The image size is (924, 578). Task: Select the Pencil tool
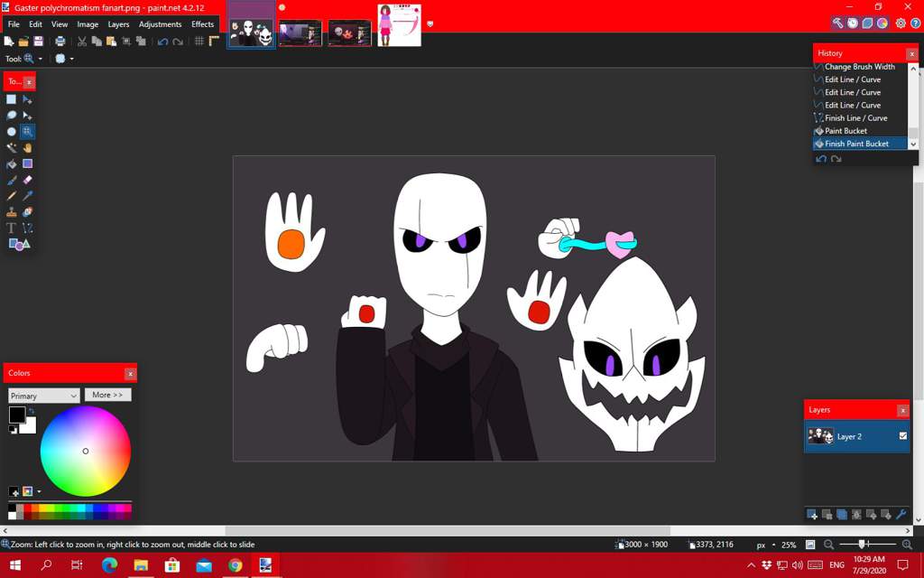(11, 196)
